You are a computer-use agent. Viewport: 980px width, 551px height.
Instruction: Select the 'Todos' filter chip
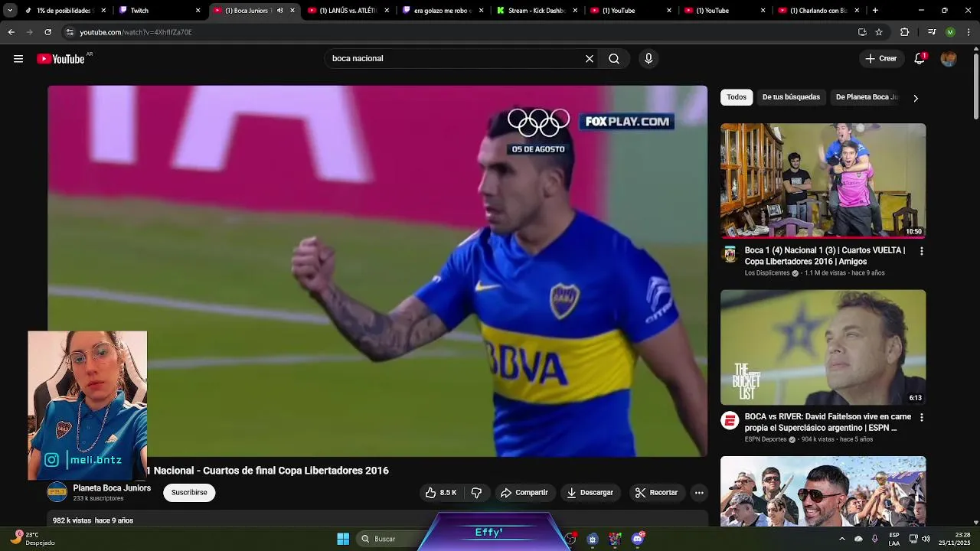tap(737, 97)
